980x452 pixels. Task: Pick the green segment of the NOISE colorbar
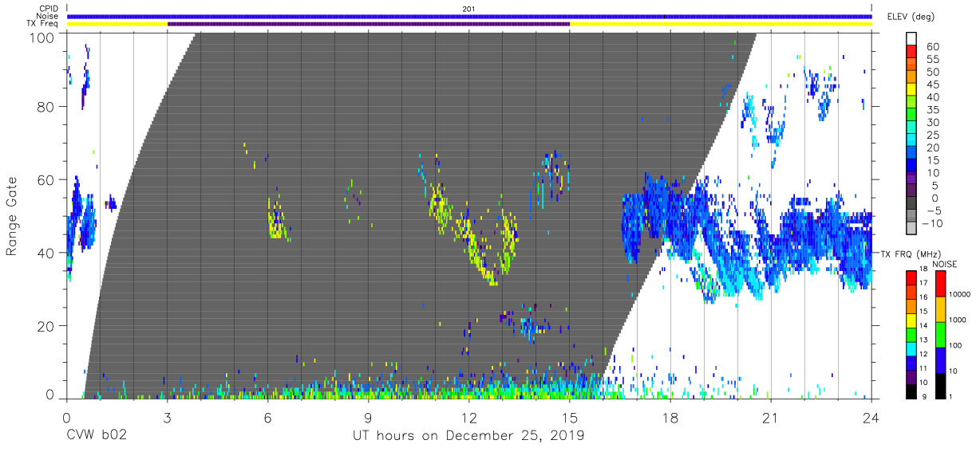[x=939, y=334]
